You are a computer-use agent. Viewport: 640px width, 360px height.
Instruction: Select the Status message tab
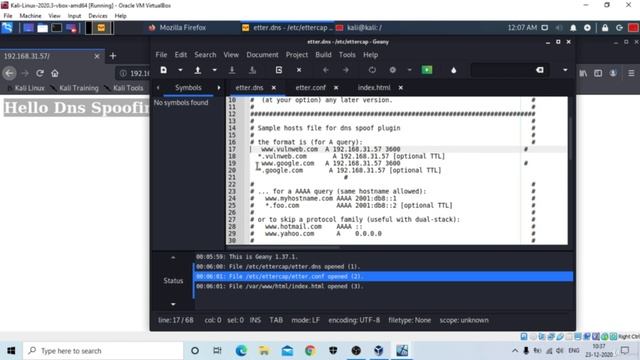(173, 280)
